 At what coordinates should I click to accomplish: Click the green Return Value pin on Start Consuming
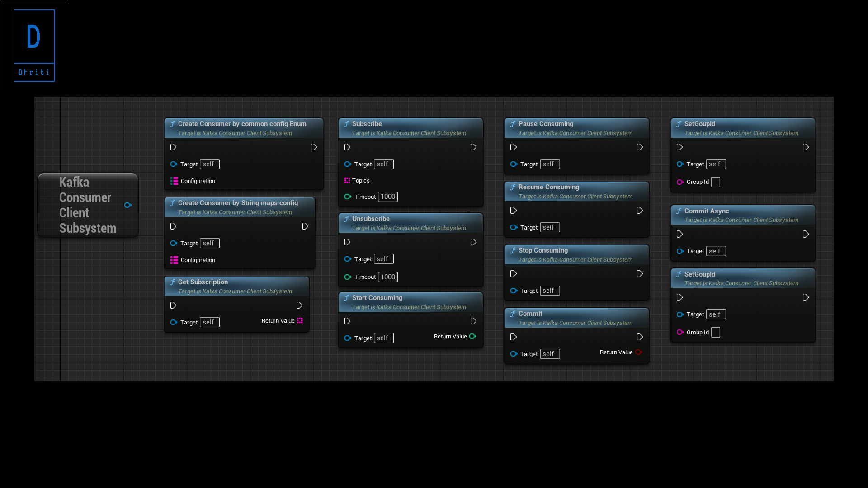[473, 336]
